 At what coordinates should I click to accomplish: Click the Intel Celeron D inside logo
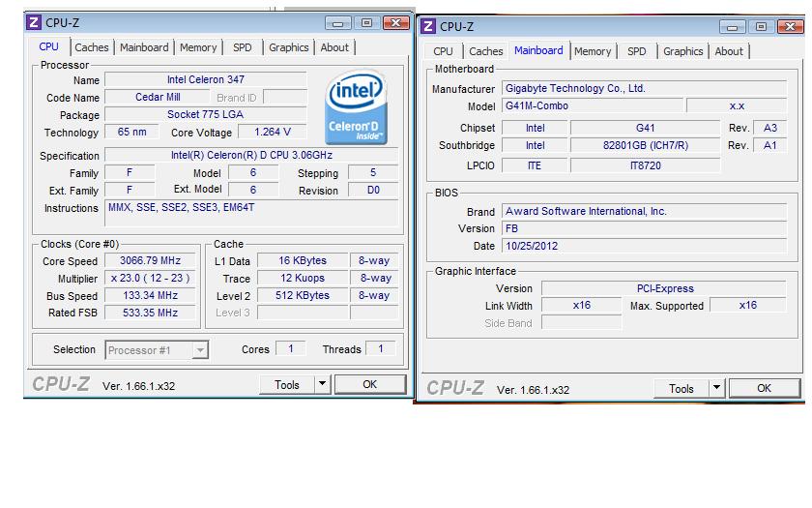[x=357, y=107]
